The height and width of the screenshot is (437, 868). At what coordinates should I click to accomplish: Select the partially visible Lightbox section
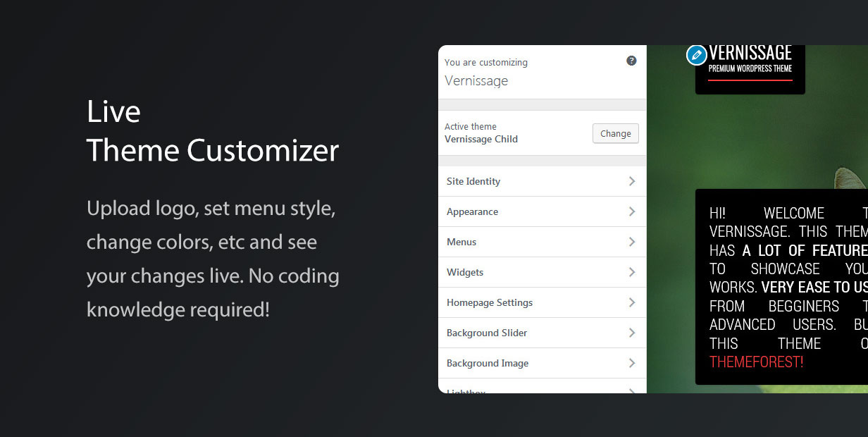coord(542,386)
